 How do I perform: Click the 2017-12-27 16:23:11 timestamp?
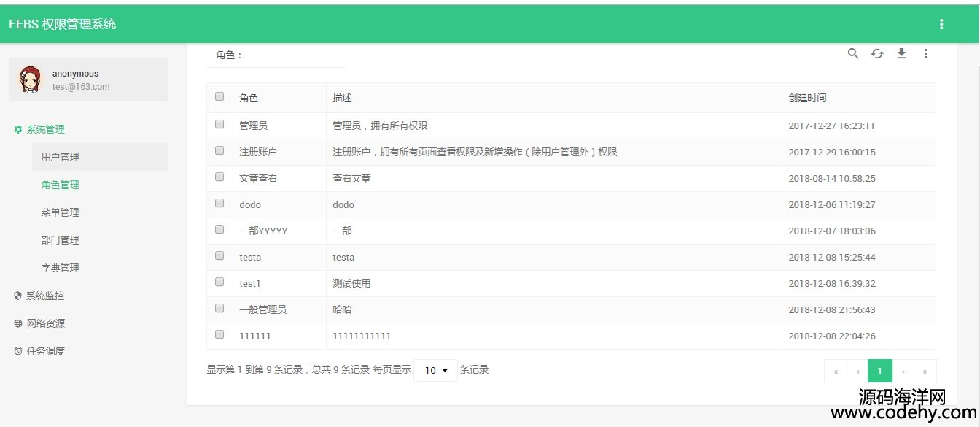coord(832,126)
